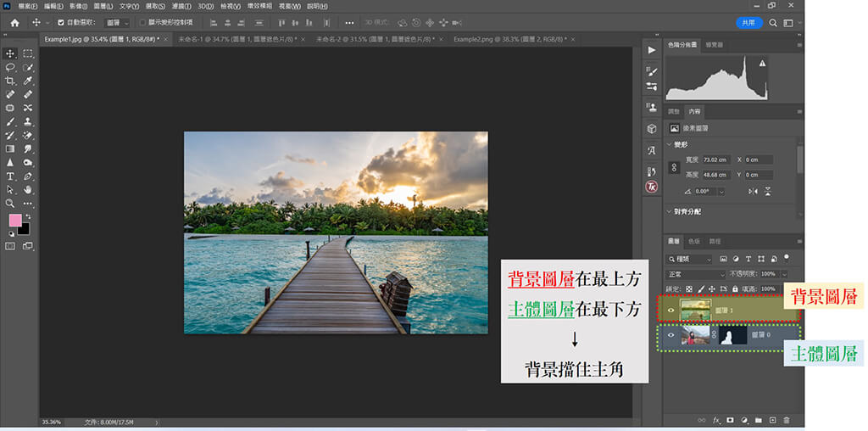Toggle lock position
Viewport: 868px width, 431px height.
tap(712, 289)
